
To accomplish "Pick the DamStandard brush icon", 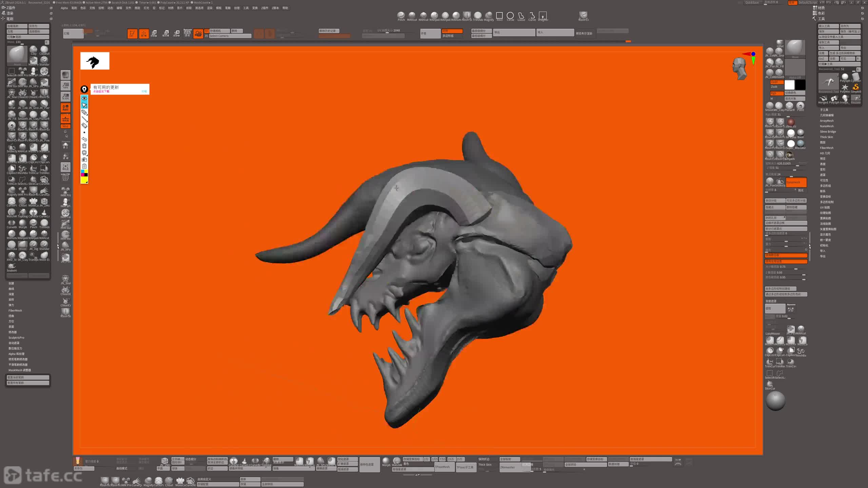I will (x=12, y=245).
